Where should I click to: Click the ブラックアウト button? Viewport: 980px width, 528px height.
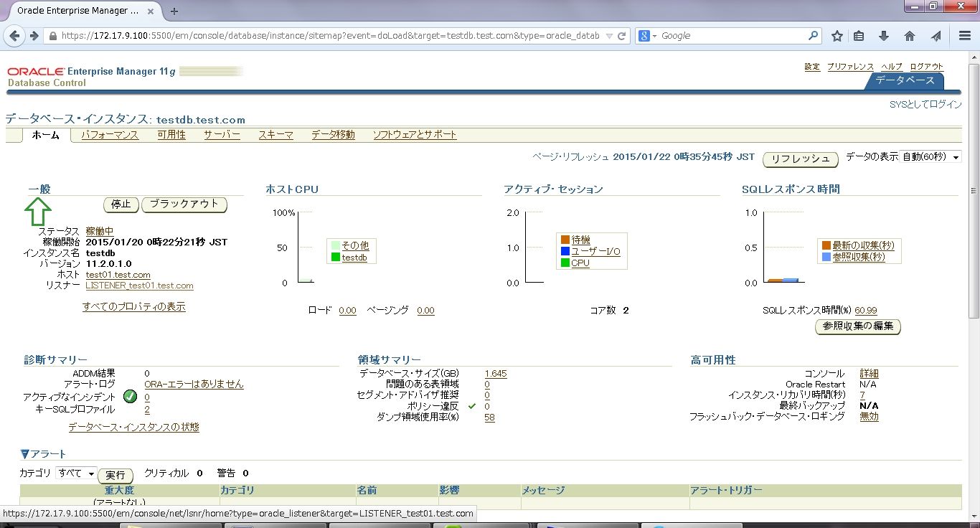[x=184, y=204]
